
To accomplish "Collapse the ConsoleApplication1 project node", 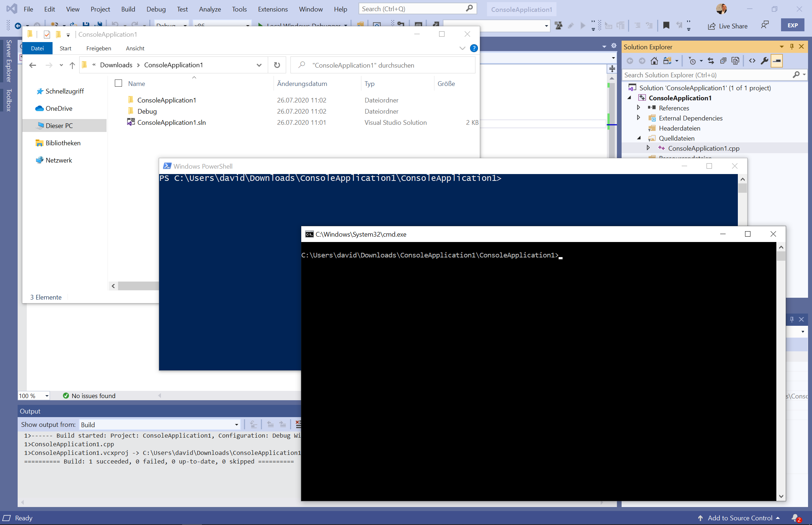I will [630, 97].
